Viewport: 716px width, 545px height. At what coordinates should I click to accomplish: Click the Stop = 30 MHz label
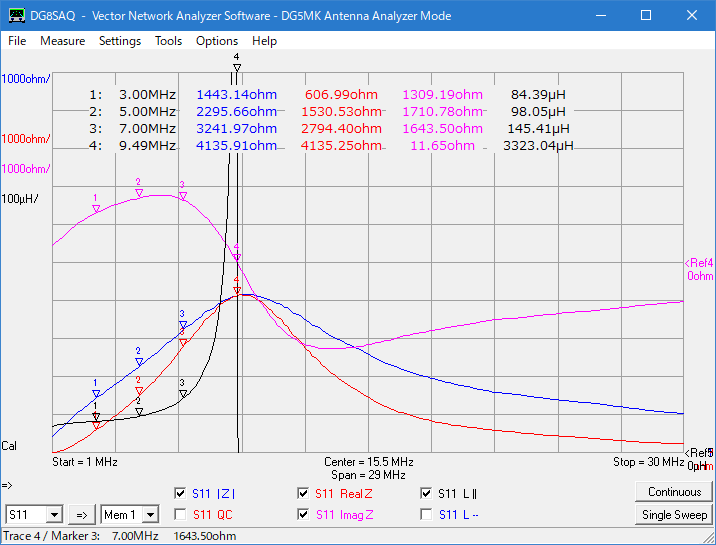[x=648, y=462]
